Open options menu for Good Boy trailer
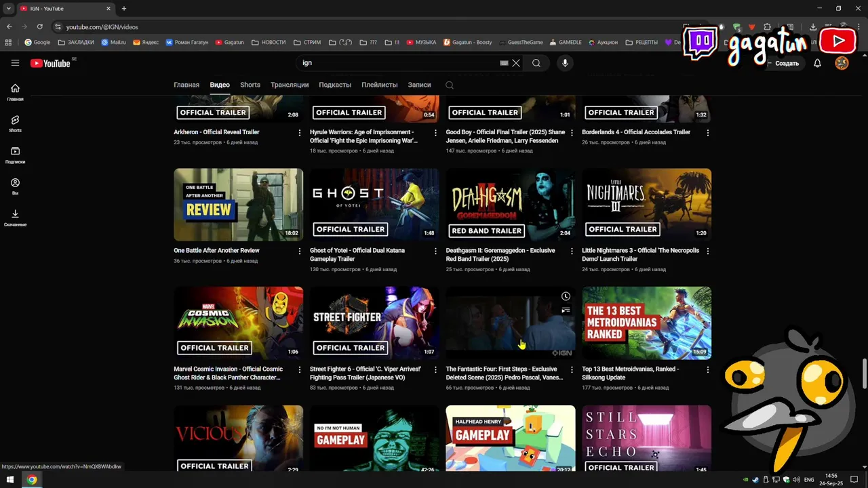This screenshot has width=868, height=488. tap(572, 133)
